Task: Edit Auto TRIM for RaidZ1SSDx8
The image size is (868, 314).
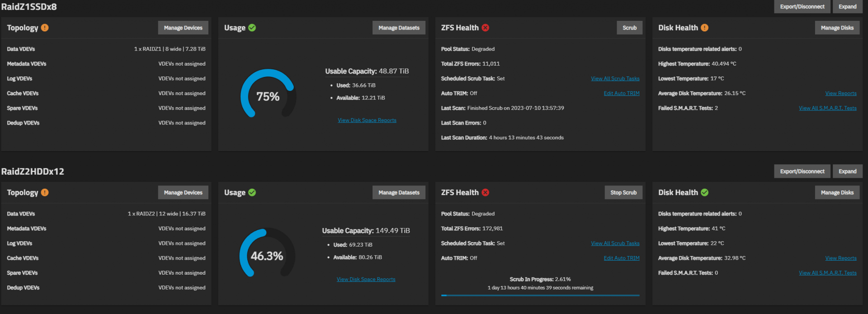Action: point(622,93)
